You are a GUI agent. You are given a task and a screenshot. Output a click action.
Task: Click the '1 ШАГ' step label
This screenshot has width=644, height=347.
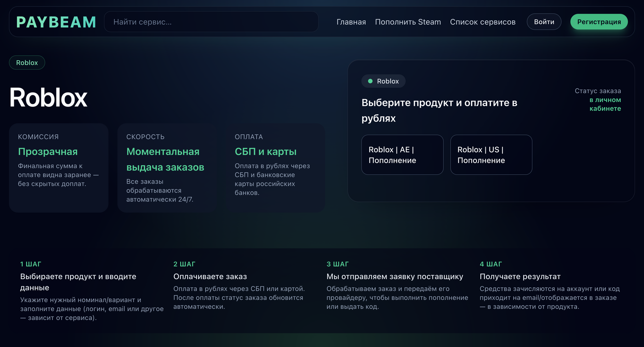tap(31, 264)
